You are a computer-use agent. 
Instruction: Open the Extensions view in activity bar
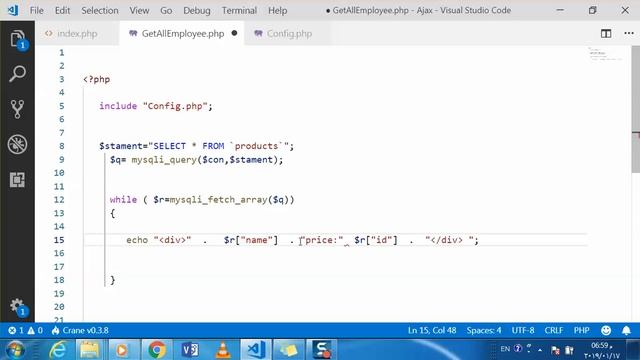[17, 180]
